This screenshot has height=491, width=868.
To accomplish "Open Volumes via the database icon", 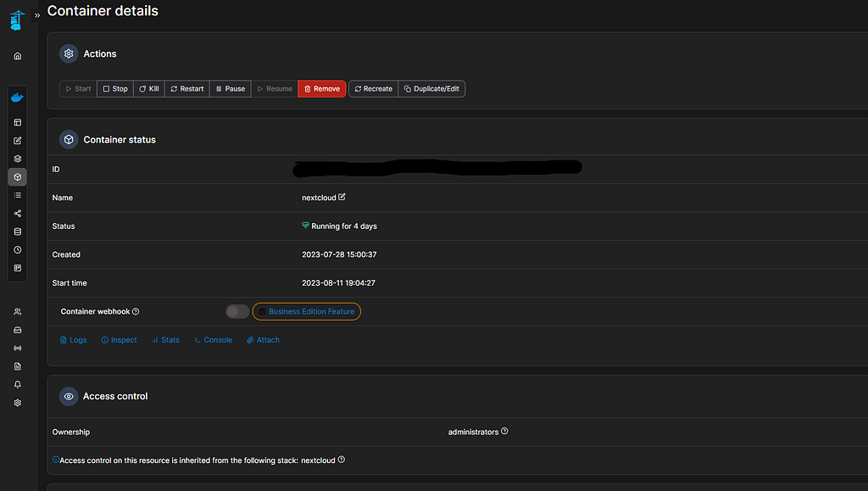I will point(18,232).
